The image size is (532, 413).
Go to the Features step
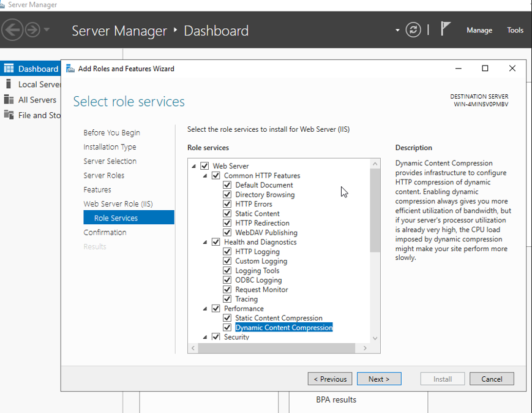97,190
